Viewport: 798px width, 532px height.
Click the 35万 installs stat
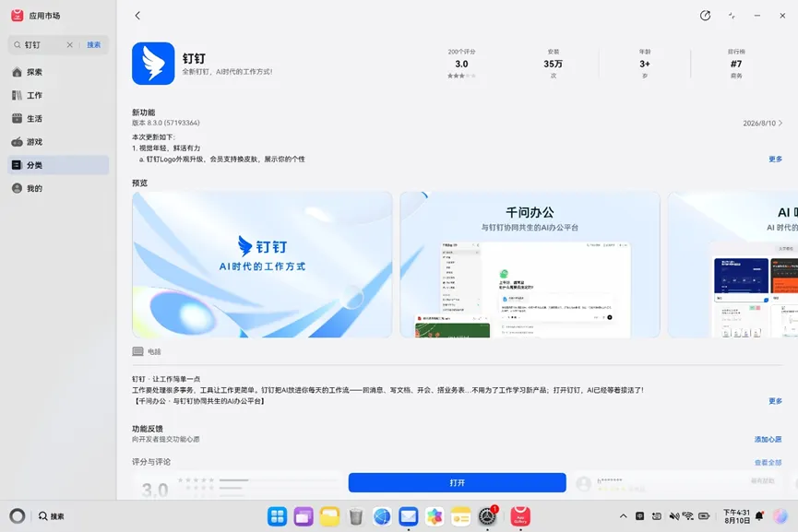[554, 64]
